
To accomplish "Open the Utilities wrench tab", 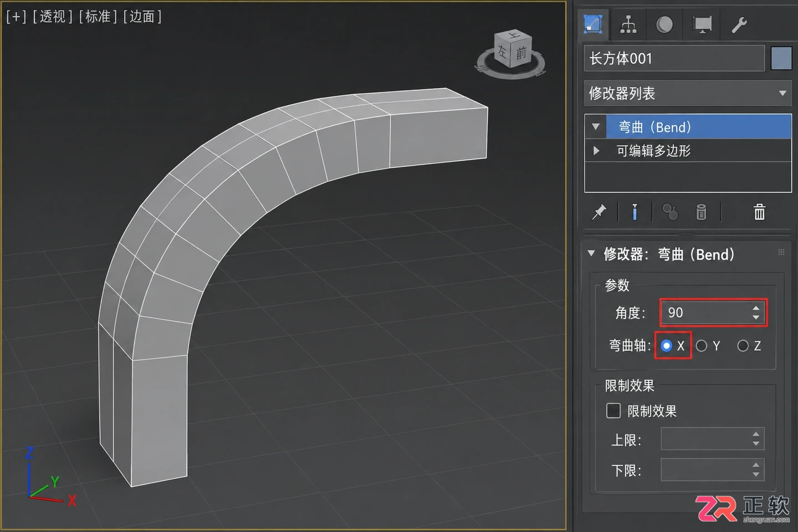I will pos(739,24).
